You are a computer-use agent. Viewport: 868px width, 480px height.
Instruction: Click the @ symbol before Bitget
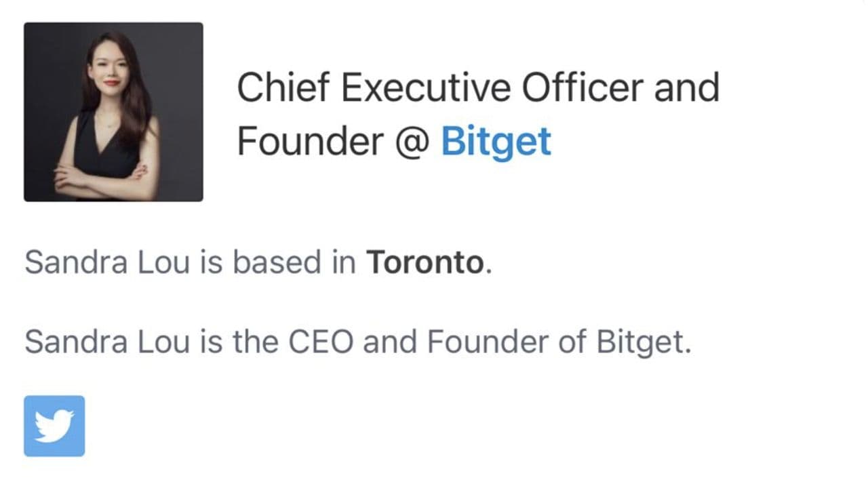(x=410, y=142)
